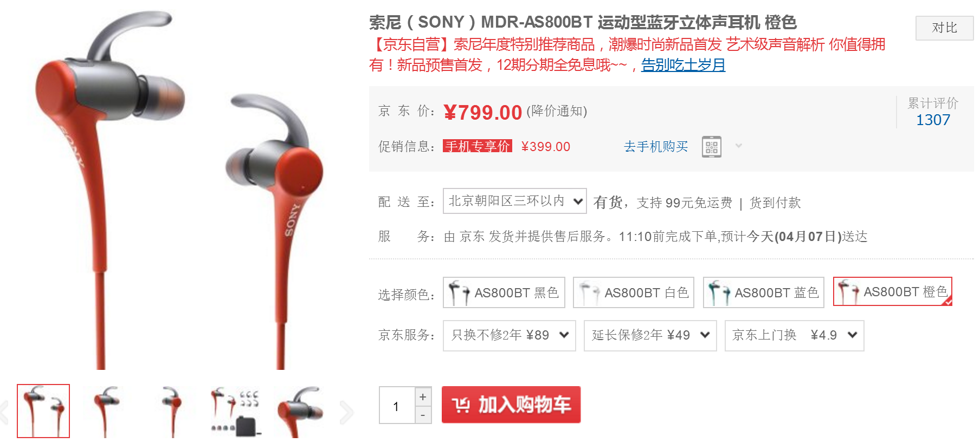Open the 京东上门换 ¥4.9 dropdown
980x443 pixels.
coord(795,336)
